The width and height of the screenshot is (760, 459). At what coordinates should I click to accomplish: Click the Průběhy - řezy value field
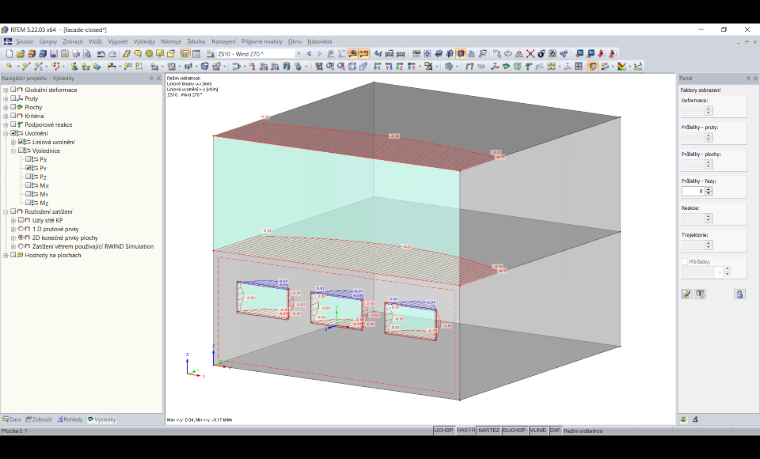pos(693,191)
